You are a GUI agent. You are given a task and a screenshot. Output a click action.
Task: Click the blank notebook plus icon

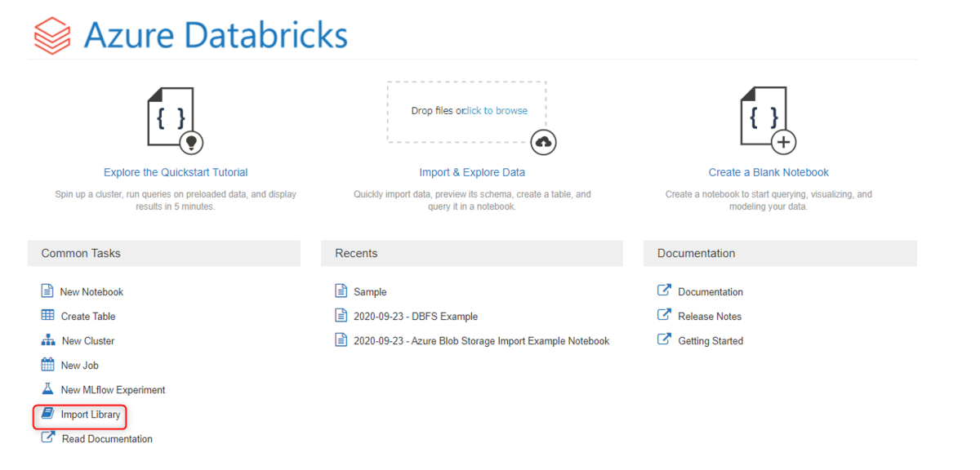pyautogui.click(x=768, y=121)
